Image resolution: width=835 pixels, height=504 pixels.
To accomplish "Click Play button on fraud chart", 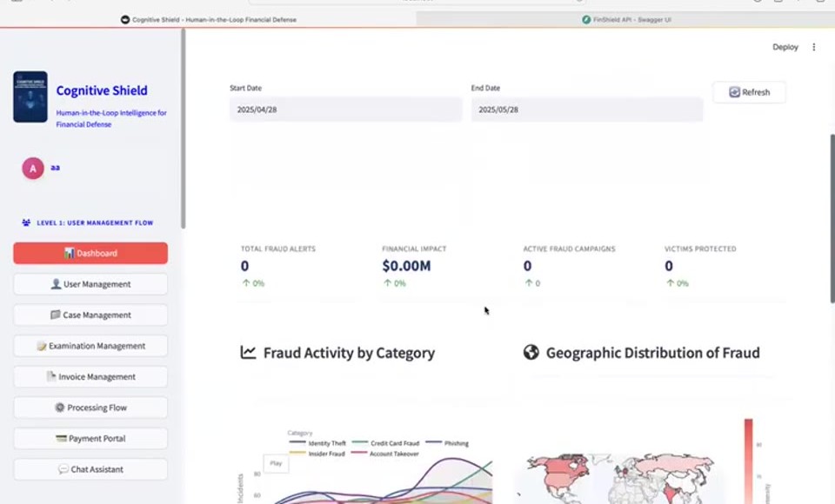I will pos(276,463).
